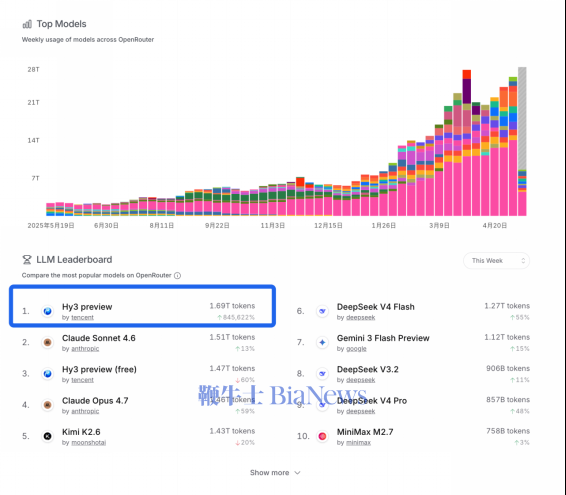The height and width of the screenshot is (495, 566).
Task: Click the gray hatched bar at chart end
Action: (x=522, y=118)
